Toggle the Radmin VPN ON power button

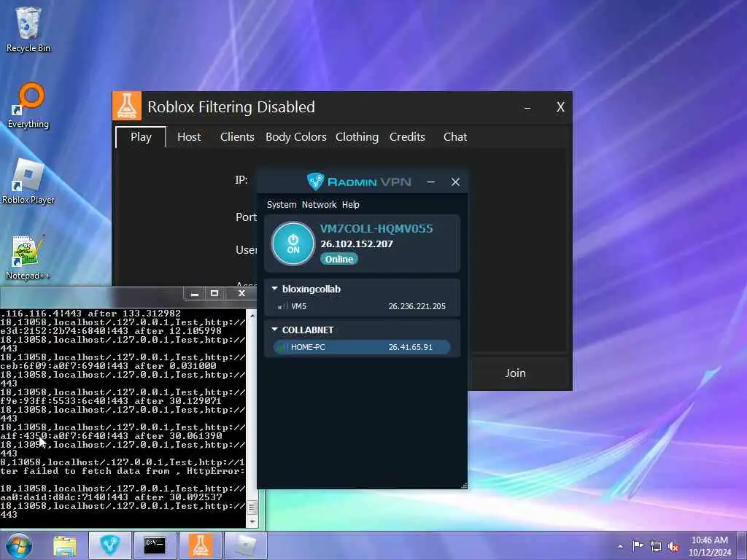[293, 244]
